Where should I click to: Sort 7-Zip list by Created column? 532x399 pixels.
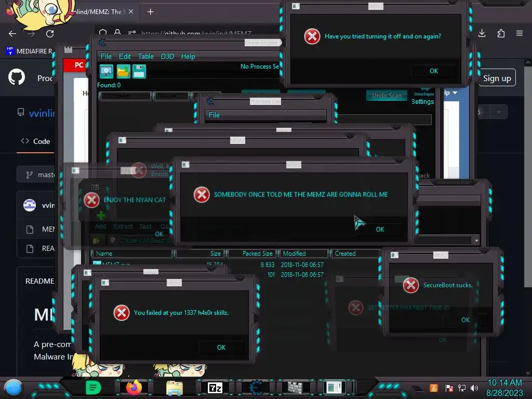point(355,254)
